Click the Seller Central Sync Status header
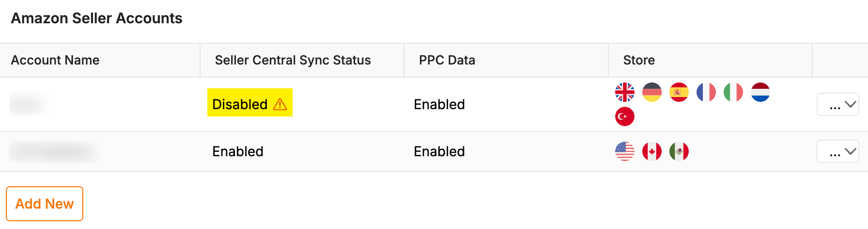Screen dimensions: 868x229 [293, 60]
